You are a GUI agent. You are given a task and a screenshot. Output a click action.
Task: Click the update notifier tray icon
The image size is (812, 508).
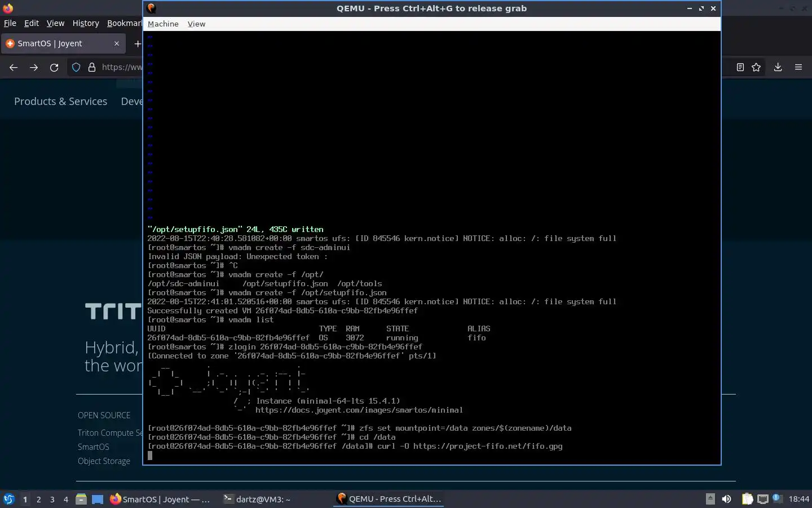click(776, 498)
